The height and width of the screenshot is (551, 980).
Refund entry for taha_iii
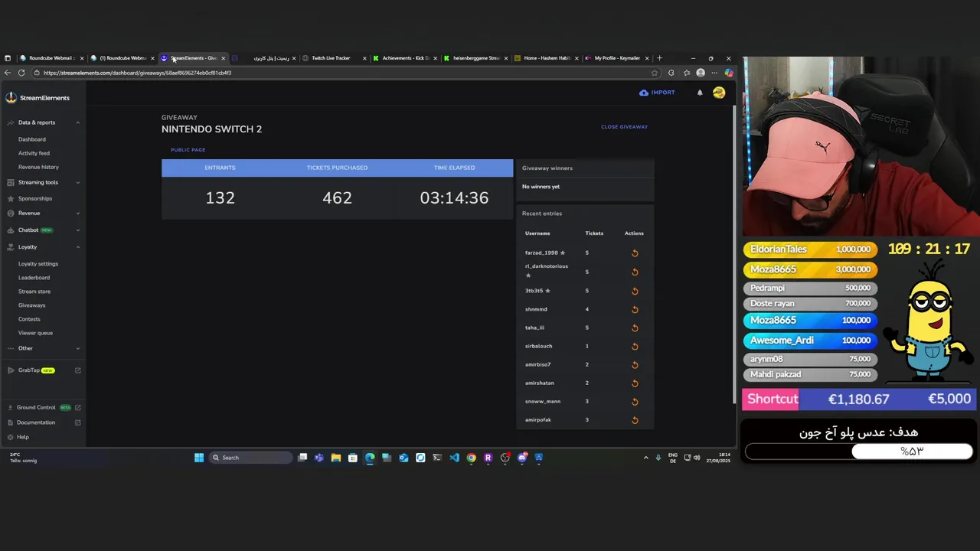coord(635,328)
